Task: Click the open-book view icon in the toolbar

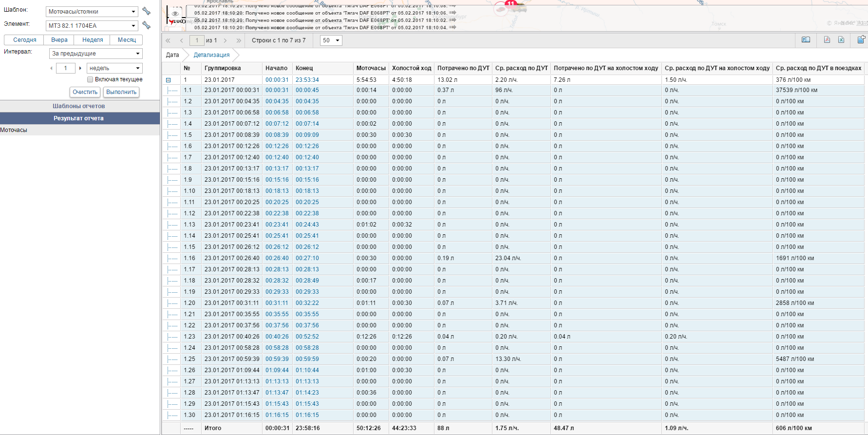Action: [x=806, y=40]
